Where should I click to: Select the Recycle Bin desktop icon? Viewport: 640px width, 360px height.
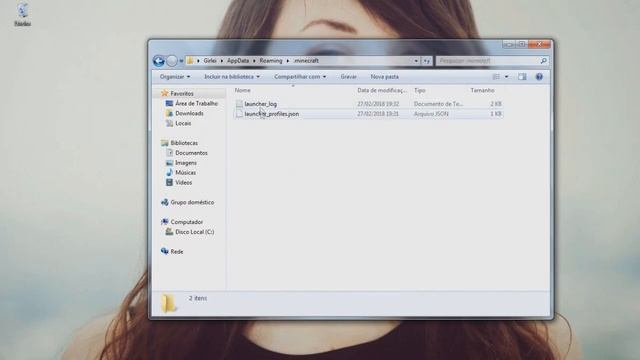pos(22,14)
